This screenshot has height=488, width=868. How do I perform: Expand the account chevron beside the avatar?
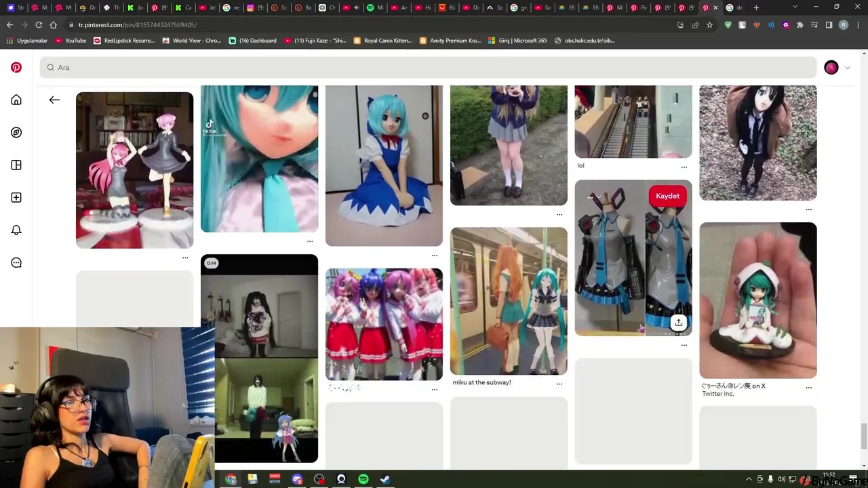847,67
